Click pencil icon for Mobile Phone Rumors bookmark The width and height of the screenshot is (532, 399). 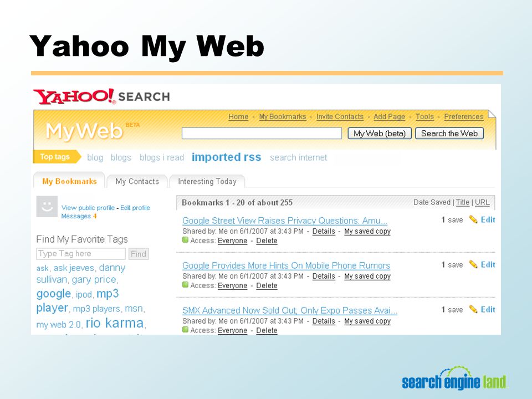473,264
